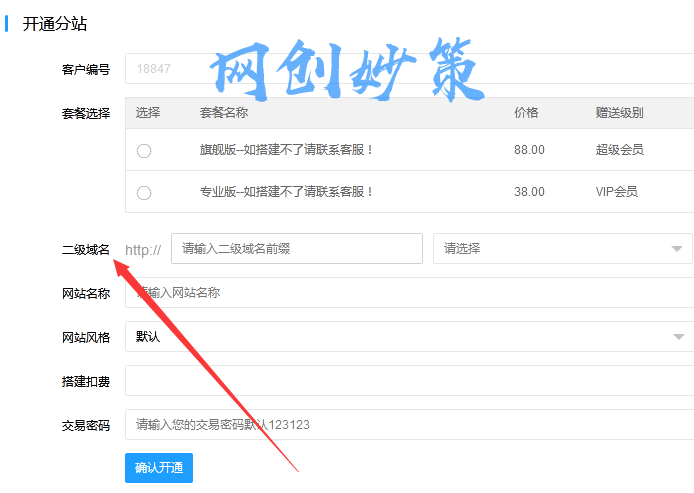Click the VIP会员 cell
This screenshot has height=493, width=694.
coord(616,192)
